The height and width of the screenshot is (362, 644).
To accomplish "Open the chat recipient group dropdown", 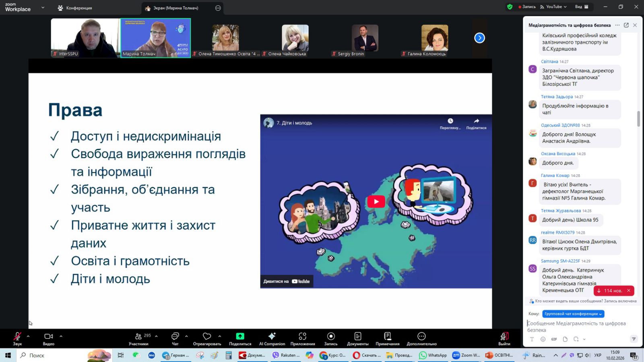I will tap(573, 314).
